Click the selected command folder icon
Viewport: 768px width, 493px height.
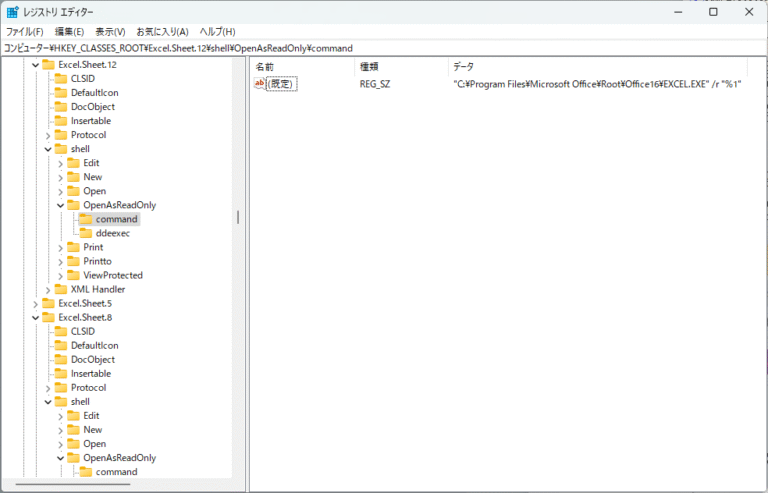pyautogui.click(x=86, y=219)
